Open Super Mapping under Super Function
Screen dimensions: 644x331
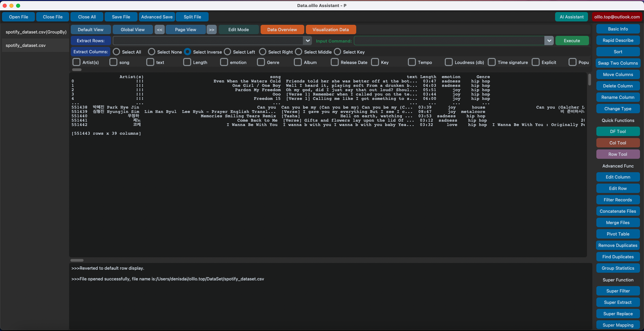point(618,325)
